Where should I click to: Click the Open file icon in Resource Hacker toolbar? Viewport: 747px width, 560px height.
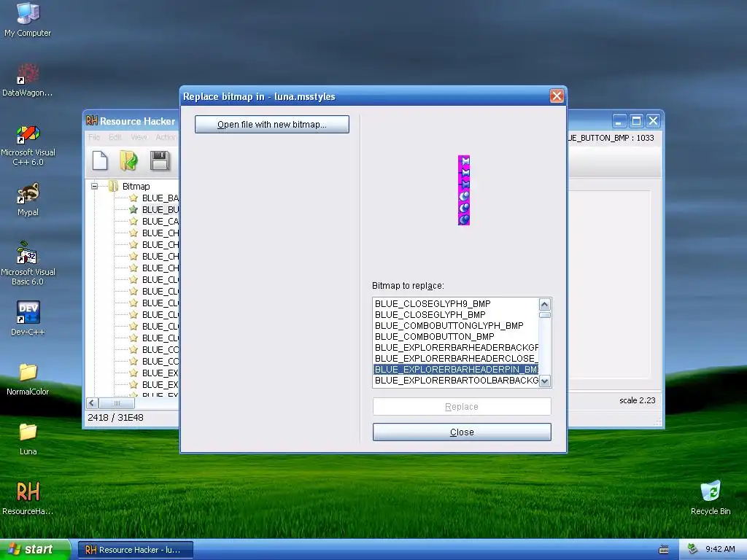pos(129,160)
